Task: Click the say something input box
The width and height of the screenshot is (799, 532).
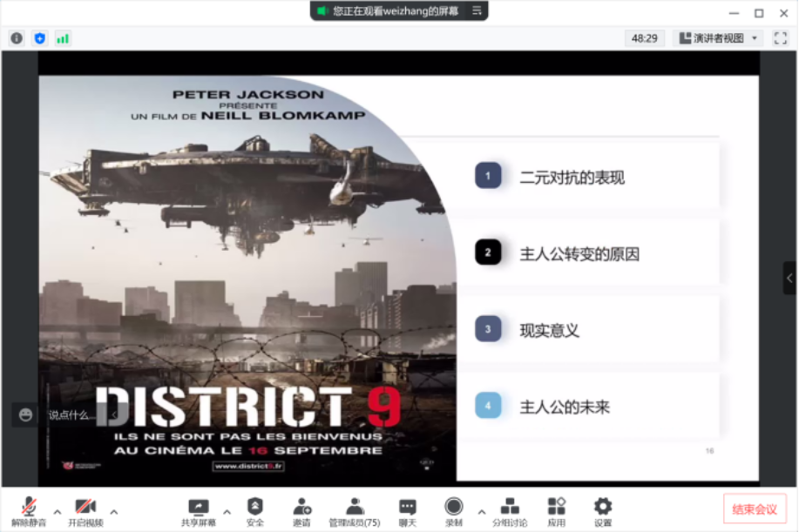Action: coord(71,415)
